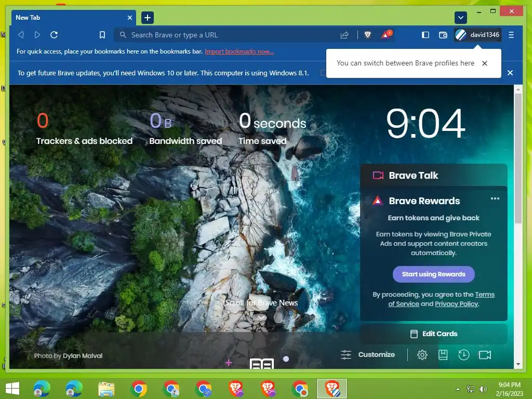Image resolution: width=532 pixels, height=399 pixels.
Task: Open the tab search dropdown arrow
Action: (460, 18)
